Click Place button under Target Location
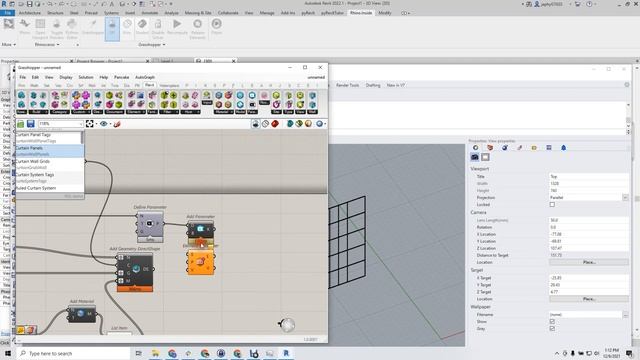This screenshot has width=640, height=360. click(589, 299)
